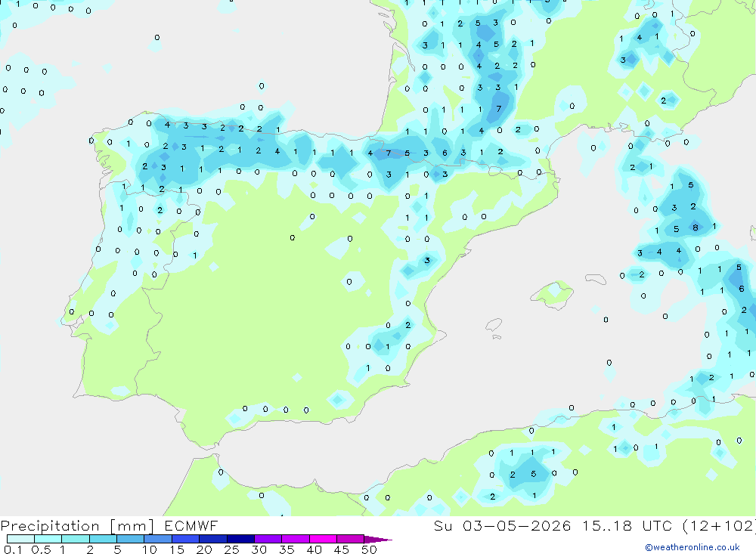The height and width of the screenshot is (554, 756).
Task: Click the legend label '25'
Action: click(232, 549)
